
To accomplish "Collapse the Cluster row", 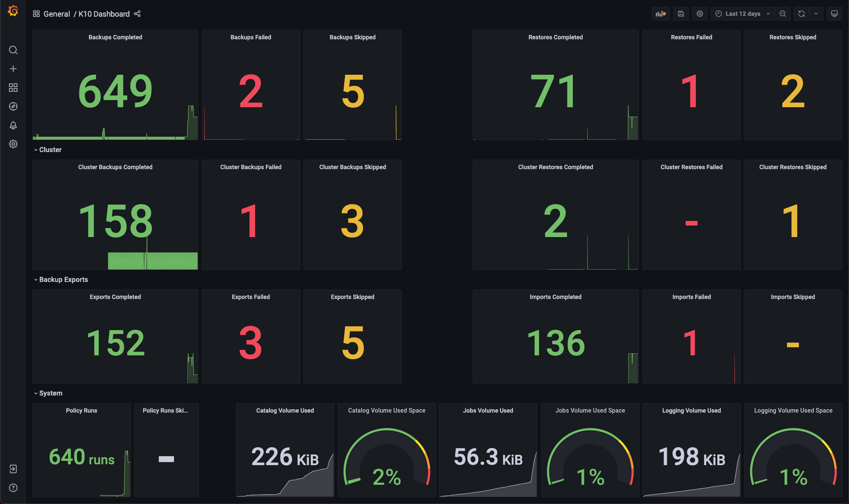I will [x=50, y=149].
